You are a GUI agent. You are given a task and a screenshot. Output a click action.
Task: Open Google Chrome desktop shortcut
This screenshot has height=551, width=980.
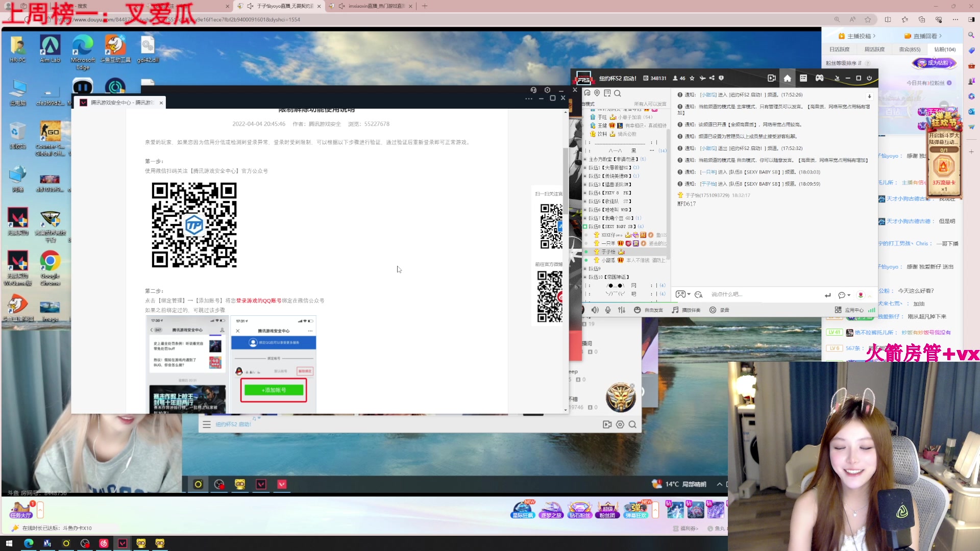[50, 269]
